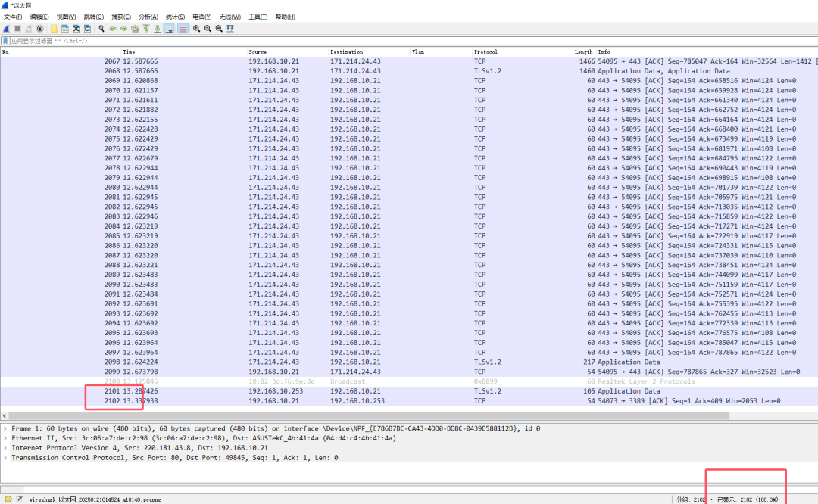Select packet 2100 Realtek Layer 2 Protocols

tap(409, 381)
